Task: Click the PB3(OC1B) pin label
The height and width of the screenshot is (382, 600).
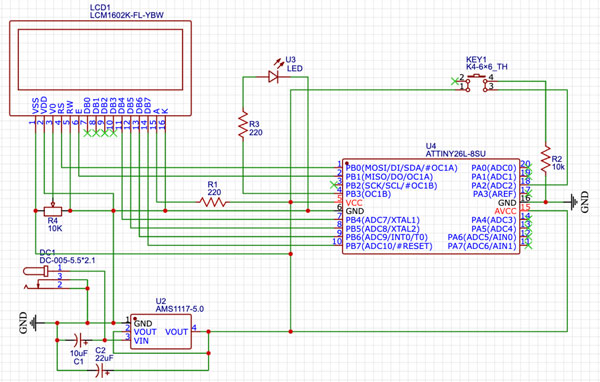Action: 368,194
